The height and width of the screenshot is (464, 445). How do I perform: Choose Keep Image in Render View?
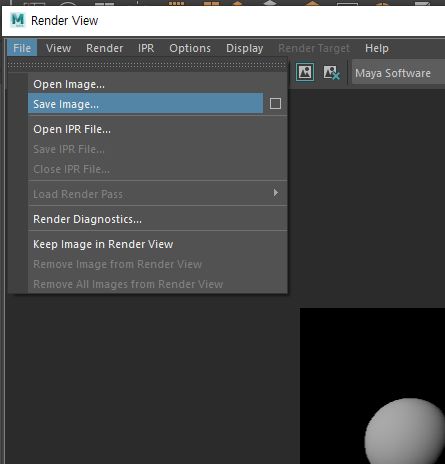pyautogui.click(x=157, y=244)
